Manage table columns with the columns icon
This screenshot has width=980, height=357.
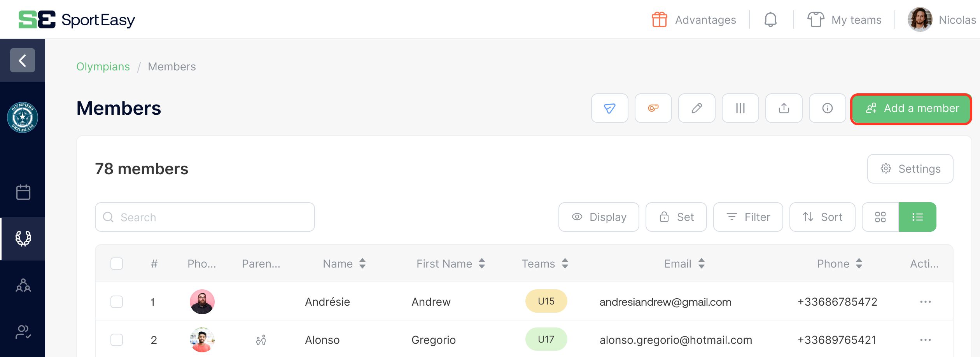click(x=740, y=108)
